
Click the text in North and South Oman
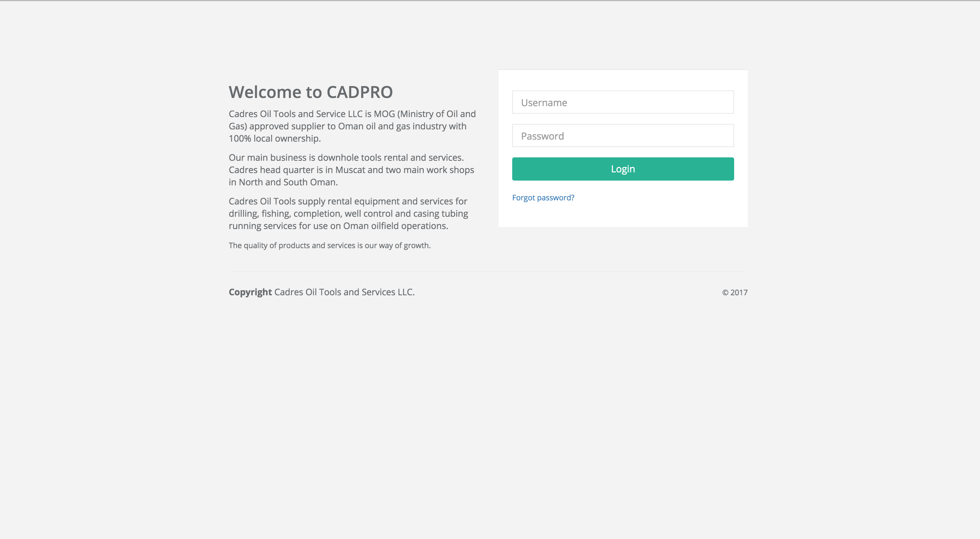tap(283, 182)
